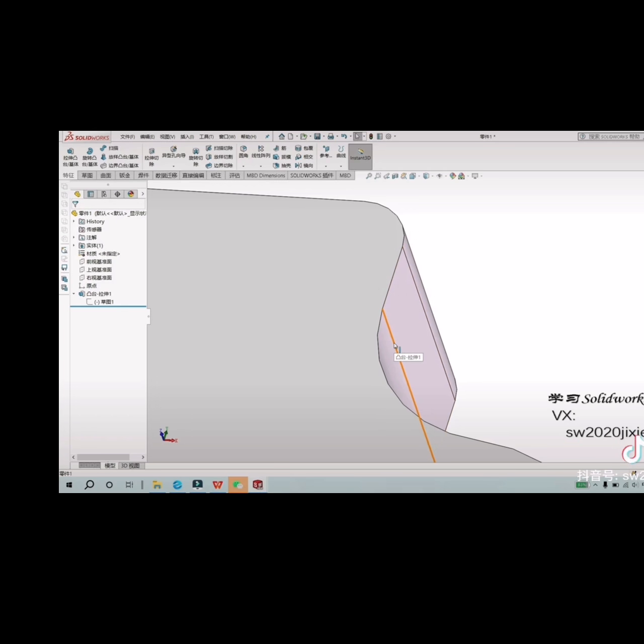Open the 异型孔向导 hole wizard
644x644 pixels.
tap(174, 152)
